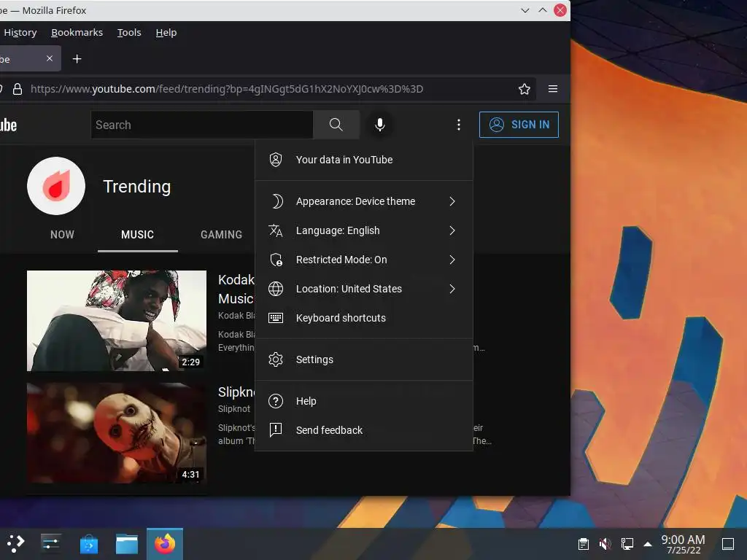Close the current YouTube browser tab
This screenshot has width=747, height=560.
tap(50, 58)
